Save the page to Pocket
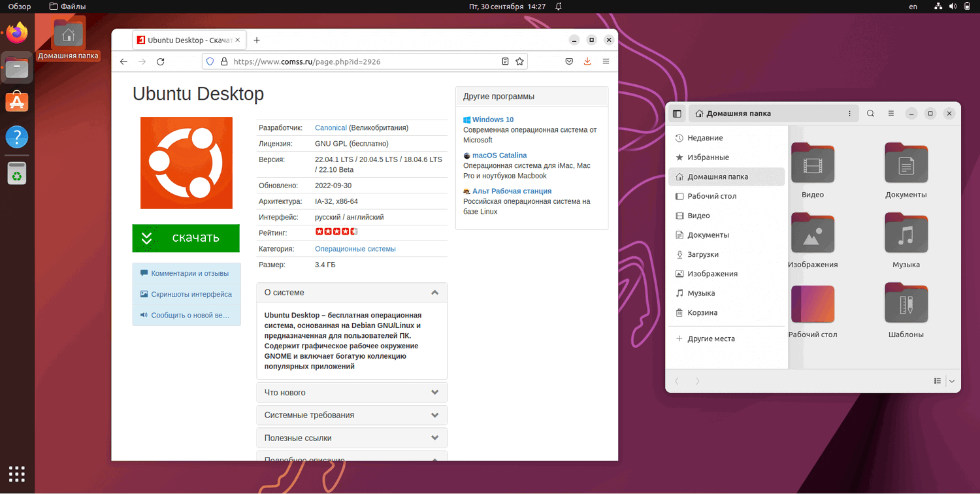Image resolution: width=980 pixels, height=494 pixels. point(569,61)
